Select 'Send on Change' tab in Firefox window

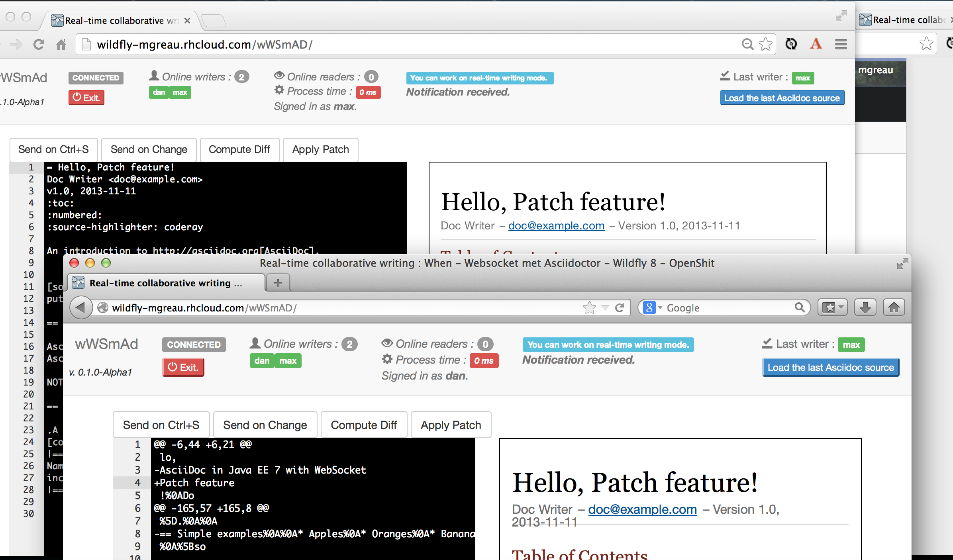265,425
